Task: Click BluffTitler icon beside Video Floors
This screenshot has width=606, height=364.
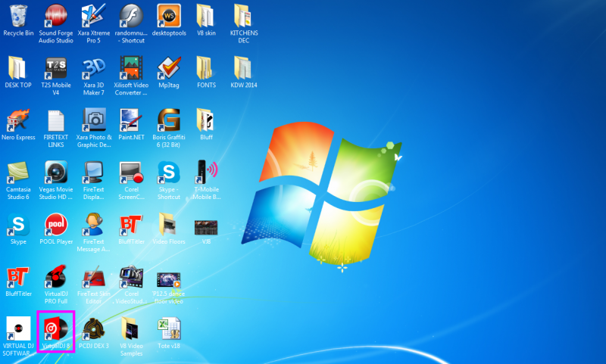Action: coord(131,225)
